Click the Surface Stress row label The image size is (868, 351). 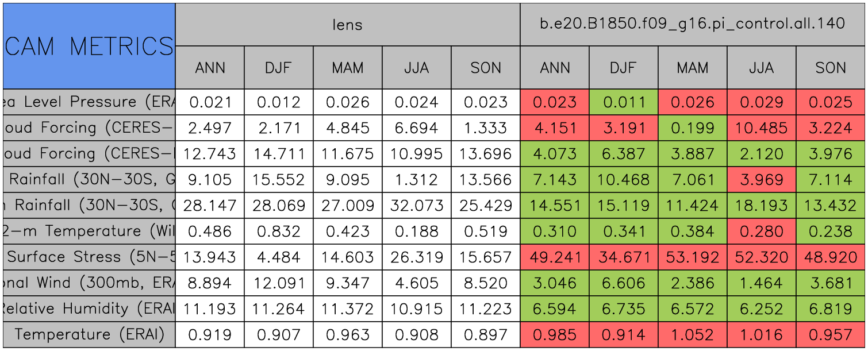pos(89,257)
